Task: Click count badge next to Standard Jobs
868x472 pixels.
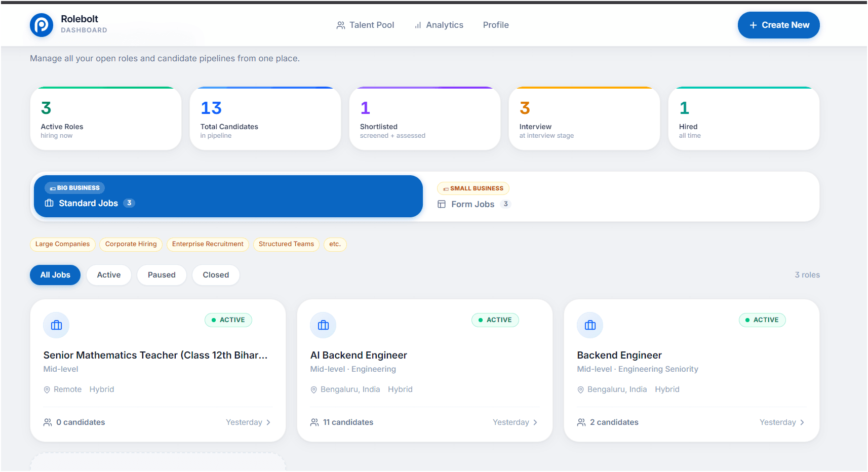Action: pos(129,203)
